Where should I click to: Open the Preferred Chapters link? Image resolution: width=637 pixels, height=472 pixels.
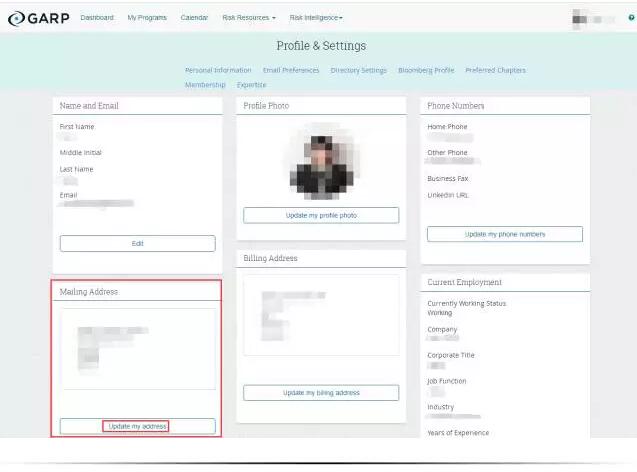tap(495, 70)
